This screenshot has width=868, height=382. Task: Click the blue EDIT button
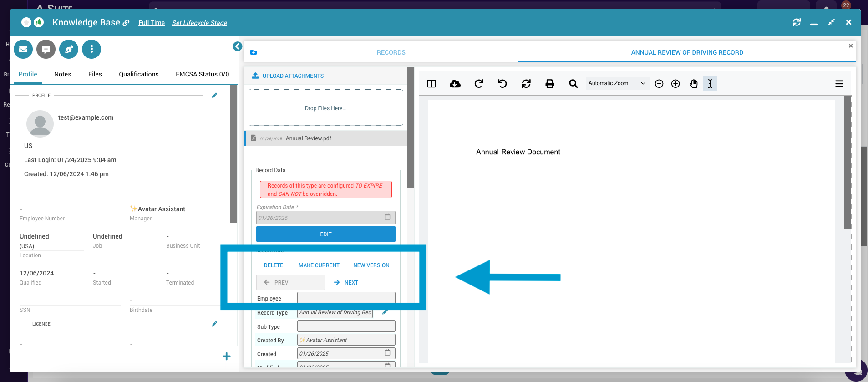point(326,234)
